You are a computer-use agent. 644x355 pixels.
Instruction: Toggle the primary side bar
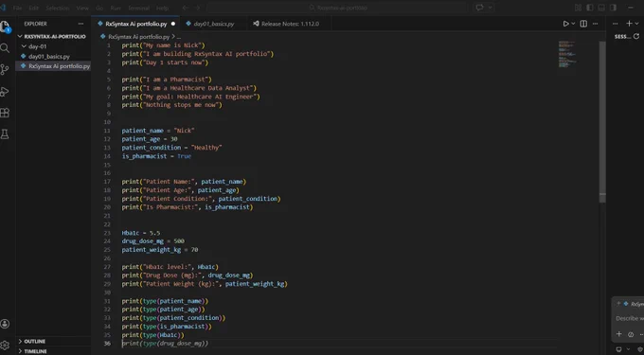pos(590,8)
